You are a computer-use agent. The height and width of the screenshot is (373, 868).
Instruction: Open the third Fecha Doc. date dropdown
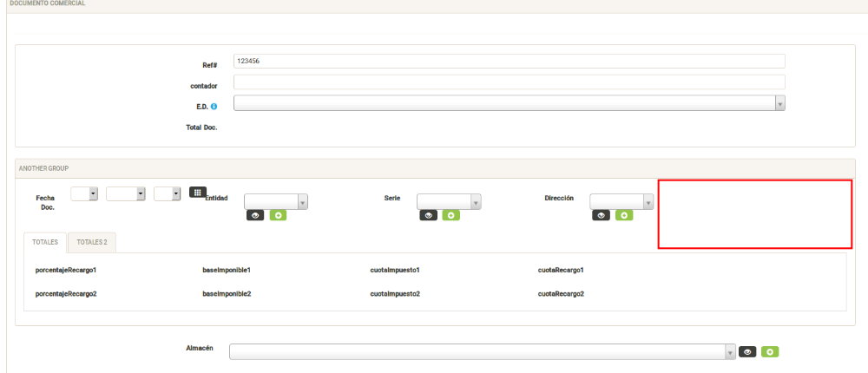168,193
